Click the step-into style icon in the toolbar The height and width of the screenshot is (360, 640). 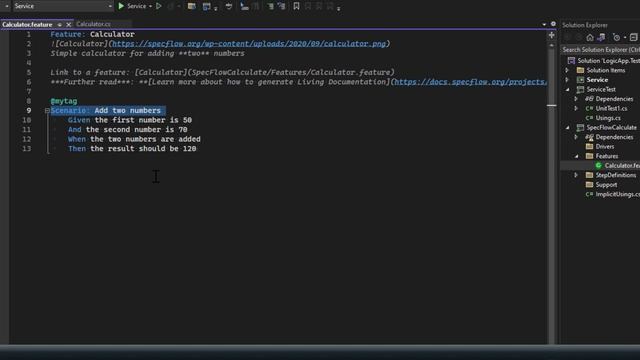click(x=244, y=6)
